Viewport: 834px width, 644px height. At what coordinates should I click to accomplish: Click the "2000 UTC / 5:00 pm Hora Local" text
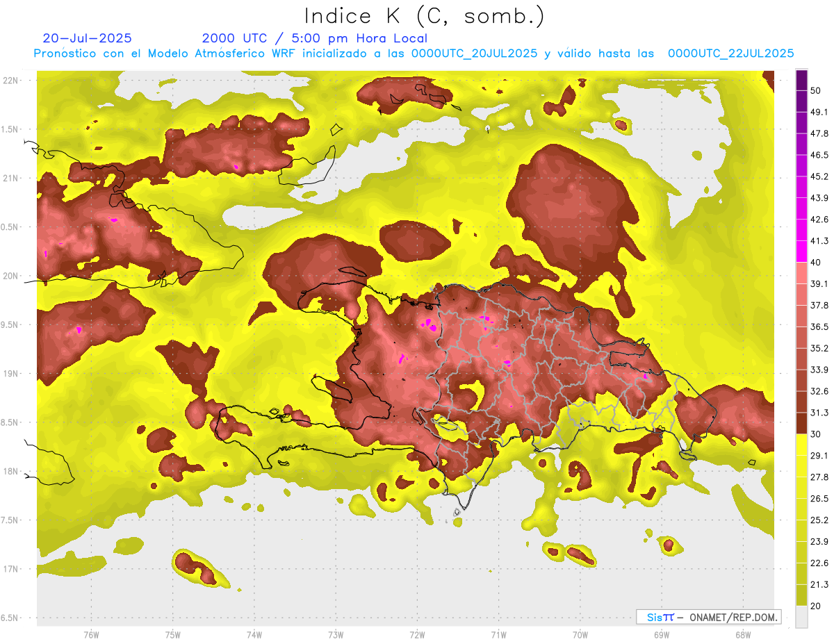pyautogui.click(x=314, y=38)
